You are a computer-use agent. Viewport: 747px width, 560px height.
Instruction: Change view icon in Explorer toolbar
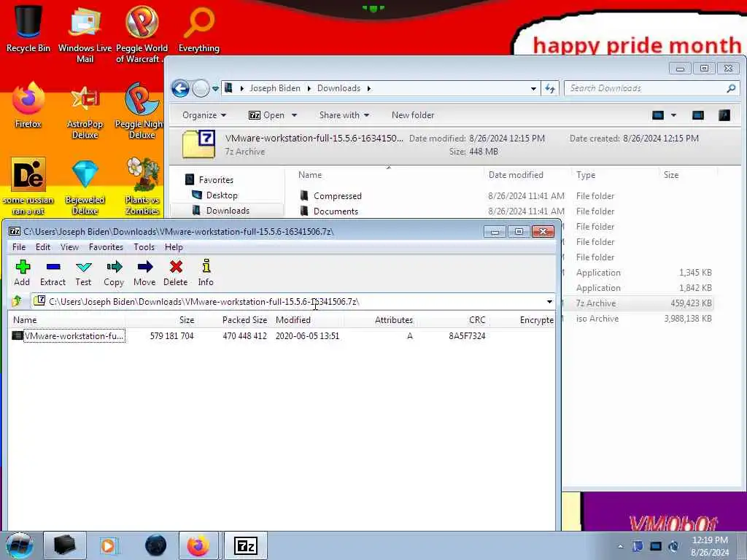(x=658, y=115)
